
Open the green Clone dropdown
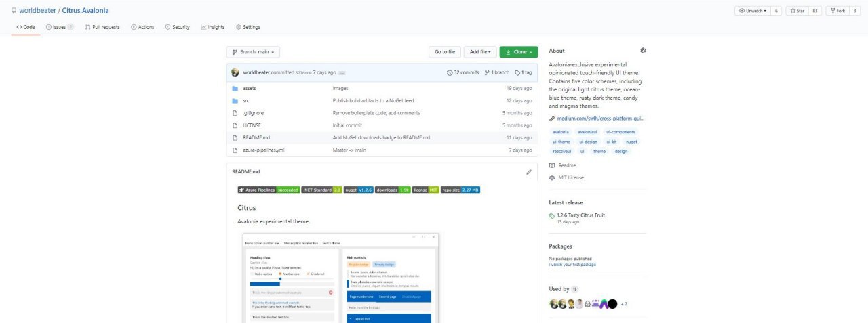coord(519,52)
